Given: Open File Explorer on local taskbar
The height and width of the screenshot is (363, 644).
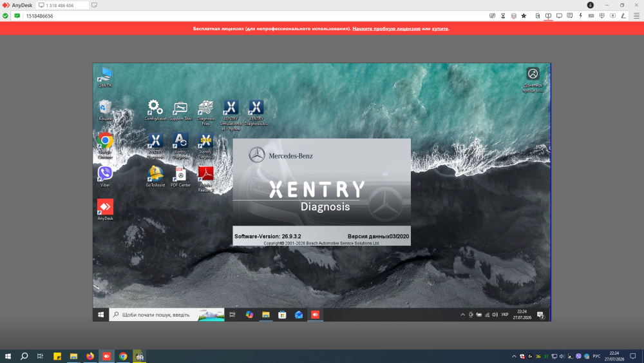Looking at the screenshot, I should [x=73, y=356].
